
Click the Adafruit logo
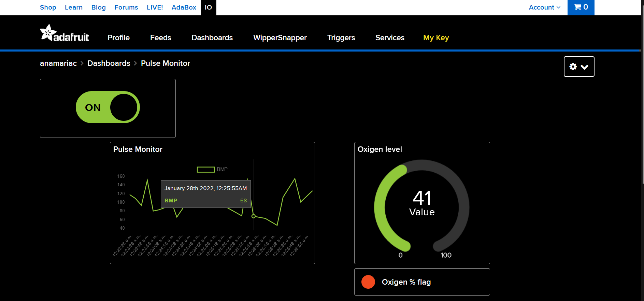[64, 33]
